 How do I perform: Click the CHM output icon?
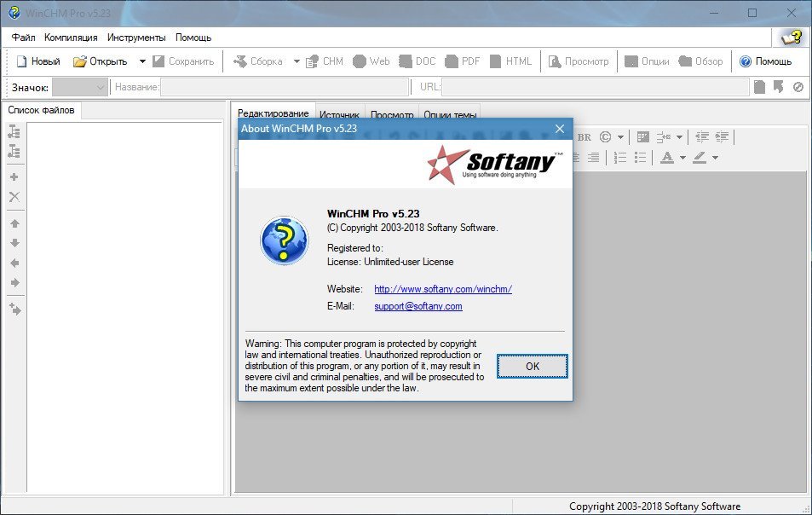[312, 61]
